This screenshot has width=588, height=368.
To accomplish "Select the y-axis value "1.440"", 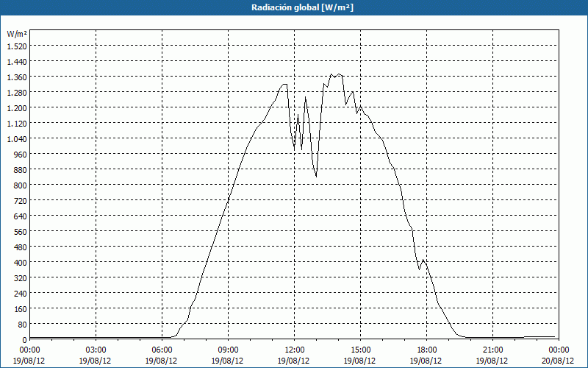I will tap(17, 62).
